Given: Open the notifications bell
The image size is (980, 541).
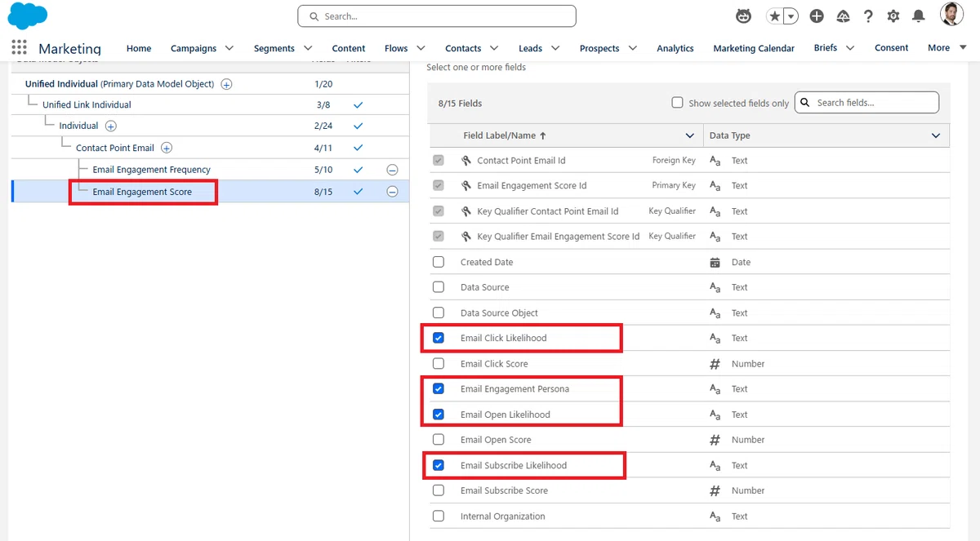Looking at the screenshot, I should click(x=919, y=16).
